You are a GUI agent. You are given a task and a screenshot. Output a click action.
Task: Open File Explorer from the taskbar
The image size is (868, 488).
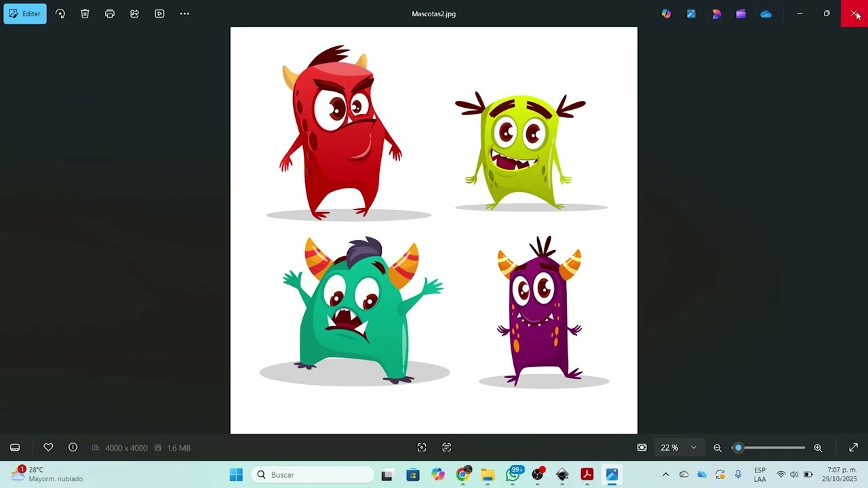pyautogui.click(x=488, y=474)
